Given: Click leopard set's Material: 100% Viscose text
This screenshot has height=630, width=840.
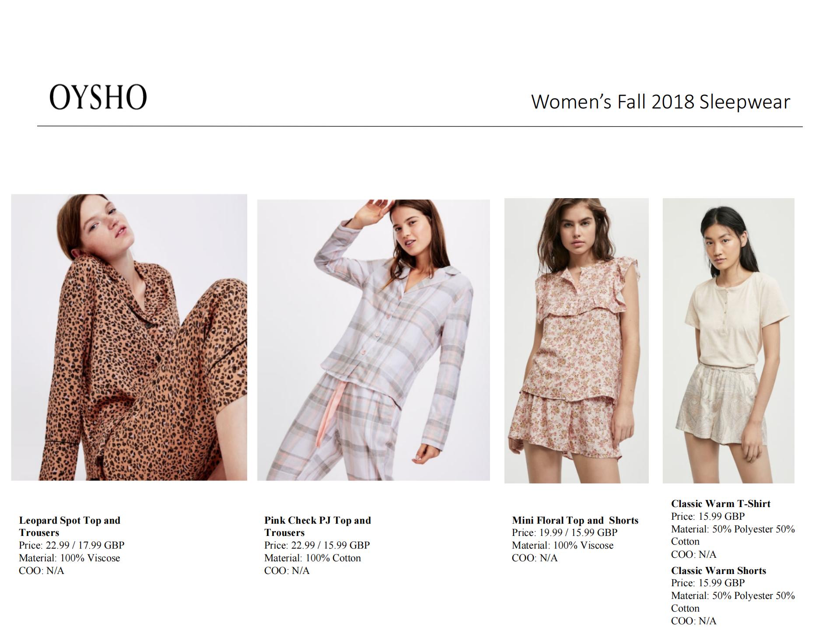Looking at the screenshot, I should 70,558.
